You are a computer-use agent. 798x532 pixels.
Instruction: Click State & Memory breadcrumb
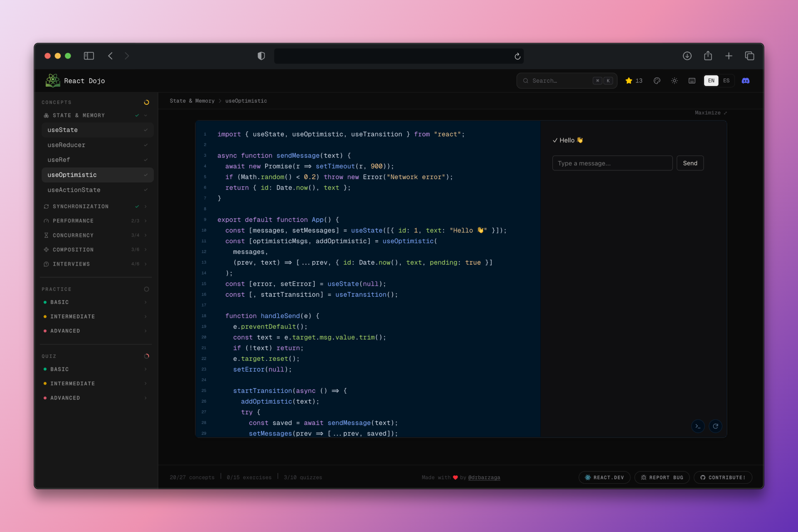[192, 101]
